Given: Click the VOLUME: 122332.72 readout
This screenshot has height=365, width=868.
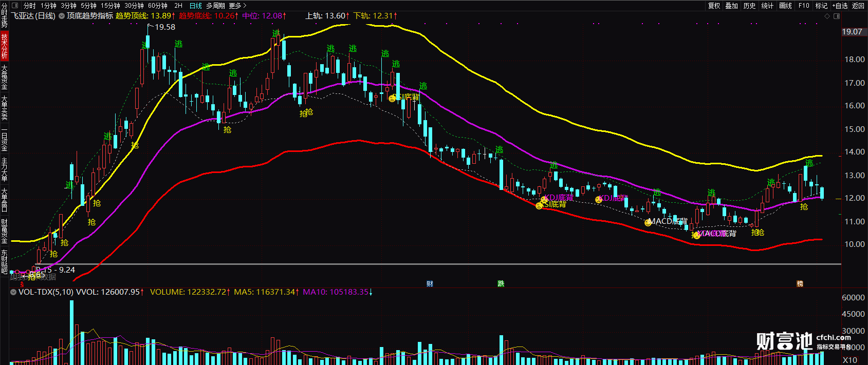Looking at the screenshot, I should (190, 292).
